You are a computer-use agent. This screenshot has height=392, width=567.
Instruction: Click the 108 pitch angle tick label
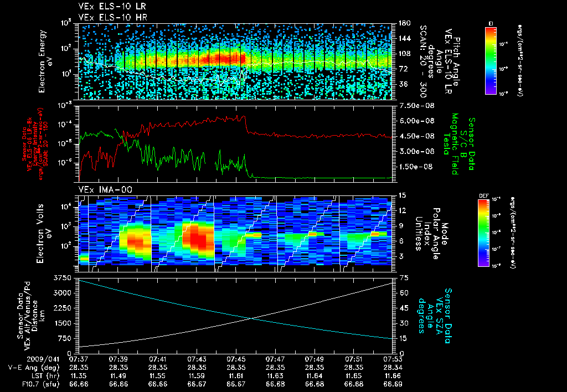[404, 54]
